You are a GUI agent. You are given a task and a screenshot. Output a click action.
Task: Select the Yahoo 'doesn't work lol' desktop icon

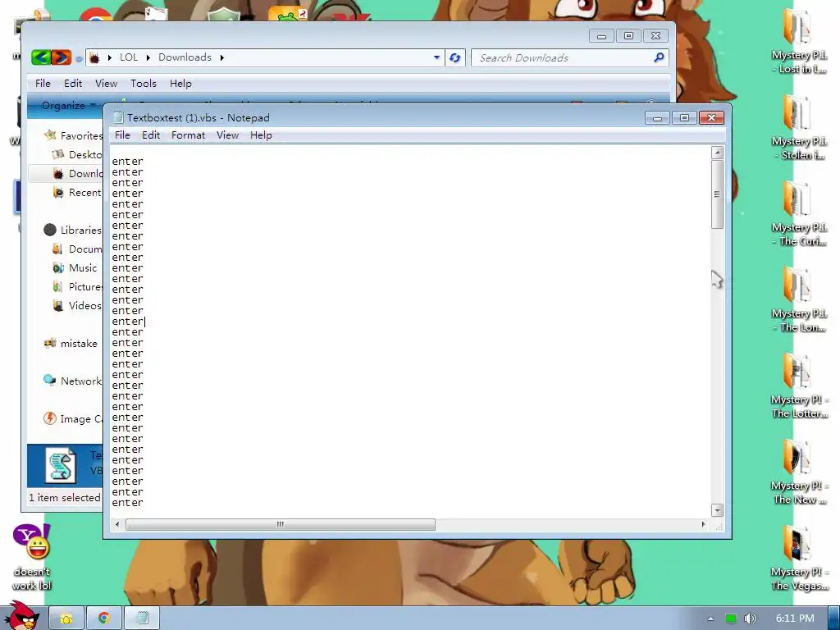[x=32, y=557]
